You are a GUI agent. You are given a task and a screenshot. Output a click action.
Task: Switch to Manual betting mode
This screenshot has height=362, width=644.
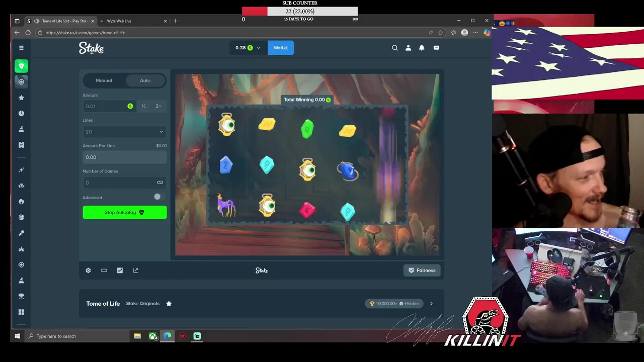104,80
